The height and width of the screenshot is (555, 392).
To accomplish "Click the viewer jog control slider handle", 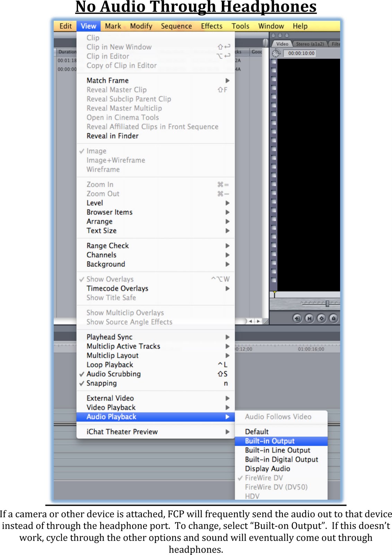I will pos(327,304).
